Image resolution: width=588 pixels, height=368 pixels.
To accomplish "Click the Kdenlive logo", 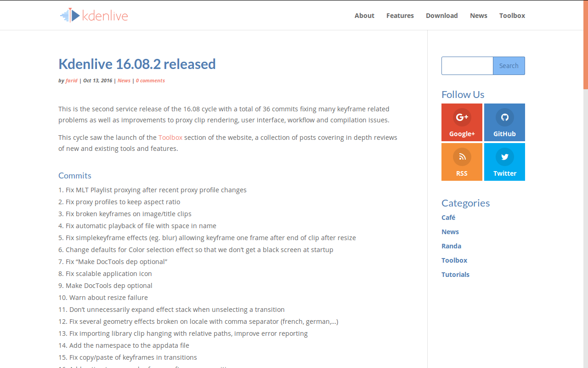I will [94, 15].
